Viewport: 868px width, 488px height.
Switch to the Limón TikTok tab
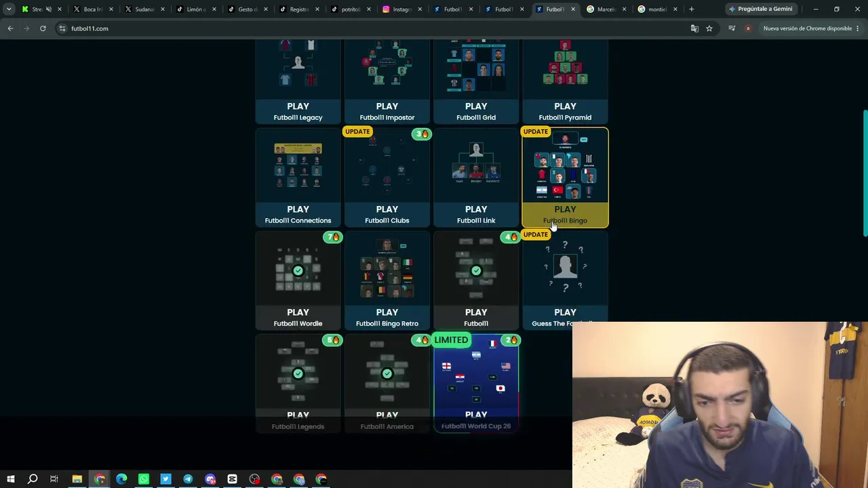tap(195, 9)
